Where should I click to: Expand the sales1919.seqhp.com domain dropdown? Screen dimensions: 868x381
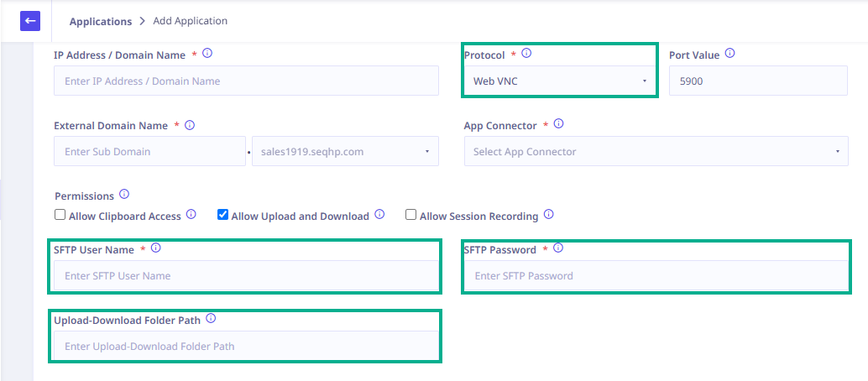[x=345, y=151]
